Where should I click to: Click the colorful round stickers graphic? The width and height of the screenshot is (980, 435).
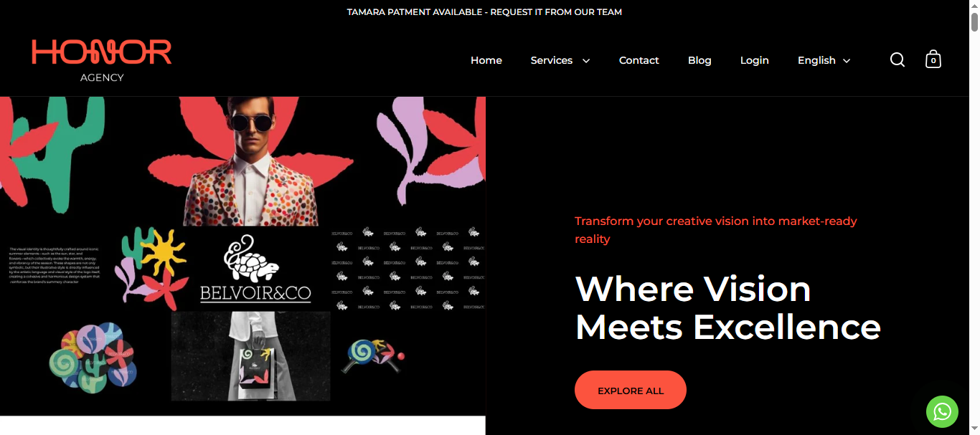click(92, 357)
